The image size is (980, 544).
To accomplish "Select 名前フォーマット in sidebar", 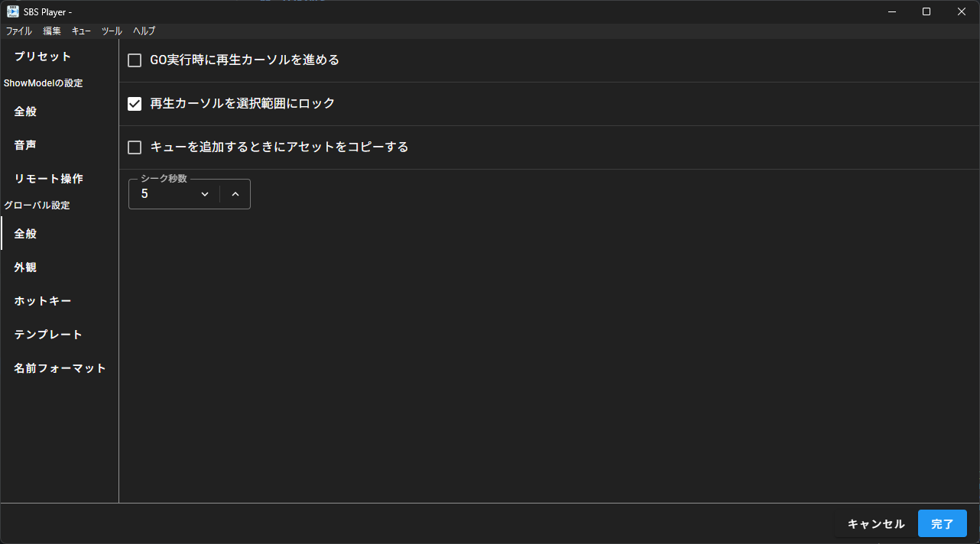I will tap(58, 368).
